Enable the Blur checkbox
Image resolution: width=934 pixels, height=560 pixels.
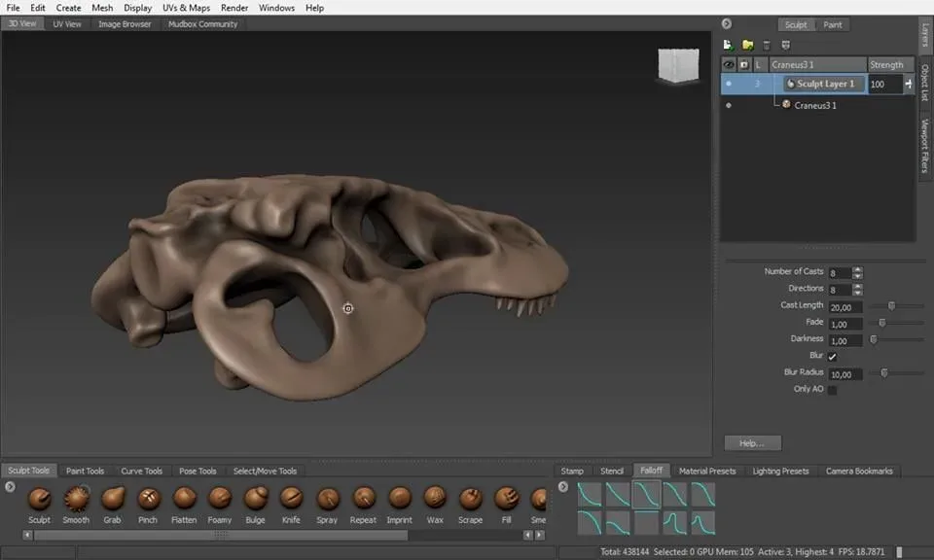click(833, 356)
